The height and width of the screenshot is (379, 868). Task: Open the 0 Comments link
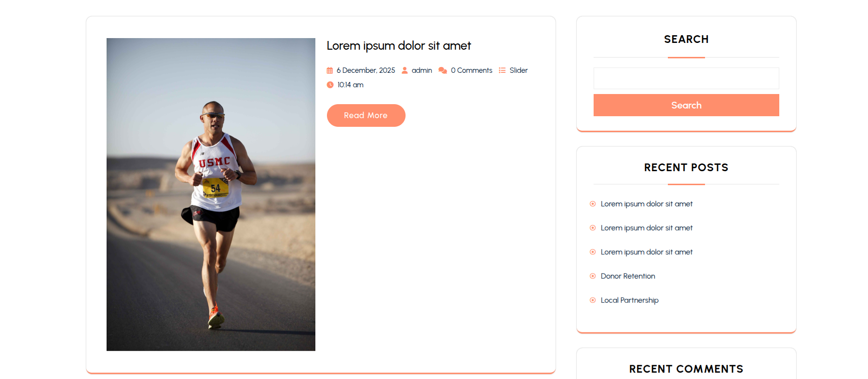tap(472, 70)
